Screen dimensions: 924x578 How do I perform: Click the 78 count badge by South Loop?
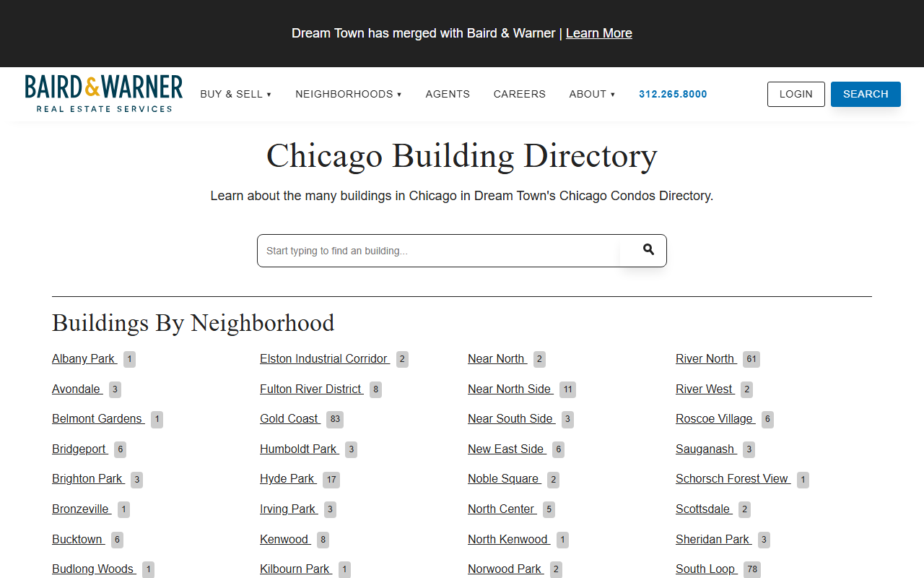[x=752, y=569]
